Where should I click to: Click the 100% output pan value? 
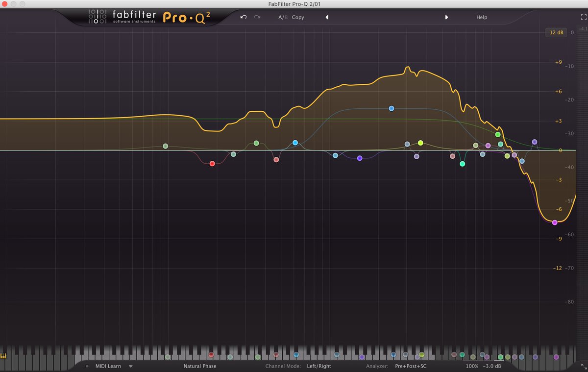pyautogui.click(x=472, y=366)
